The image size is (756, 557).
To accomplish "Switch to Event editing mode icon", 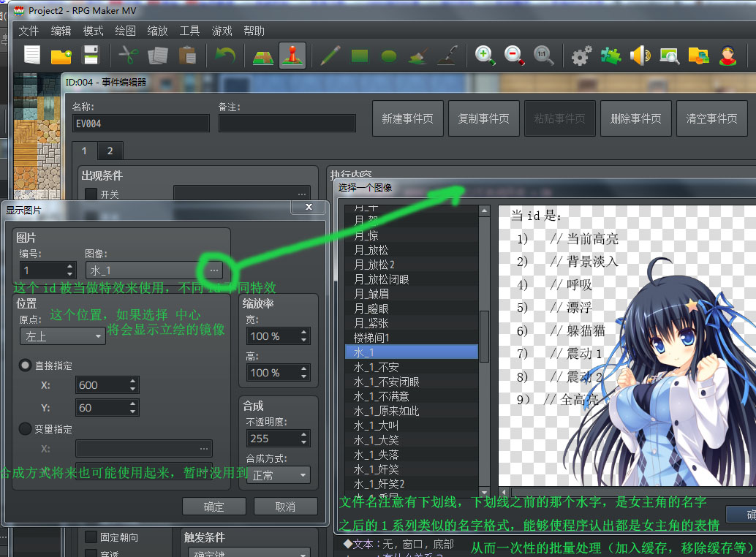I will tap(292, 56).
